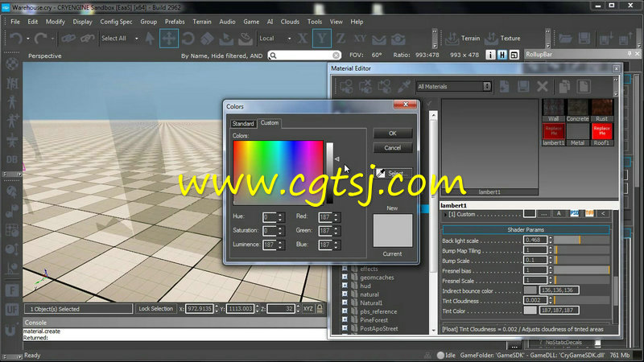Click the Link objects icon
644x362 pixels.
pyautogui.click(x=68, y=39)
